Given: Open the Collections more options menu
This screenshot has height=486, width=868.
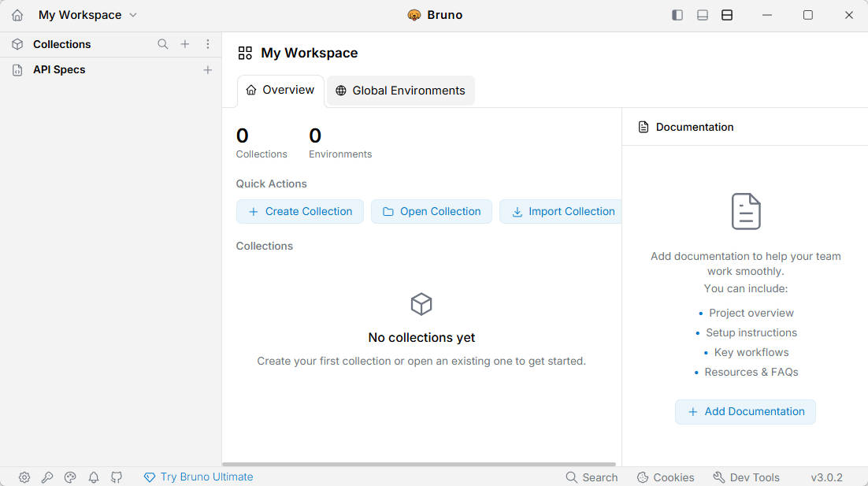Looking at the screenshot, I should [208, 44].
